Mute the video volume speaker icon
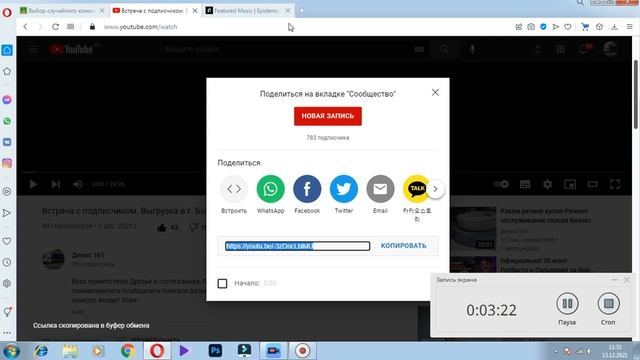Viewport: 640px width, 360px height. (x=78, y=184)
